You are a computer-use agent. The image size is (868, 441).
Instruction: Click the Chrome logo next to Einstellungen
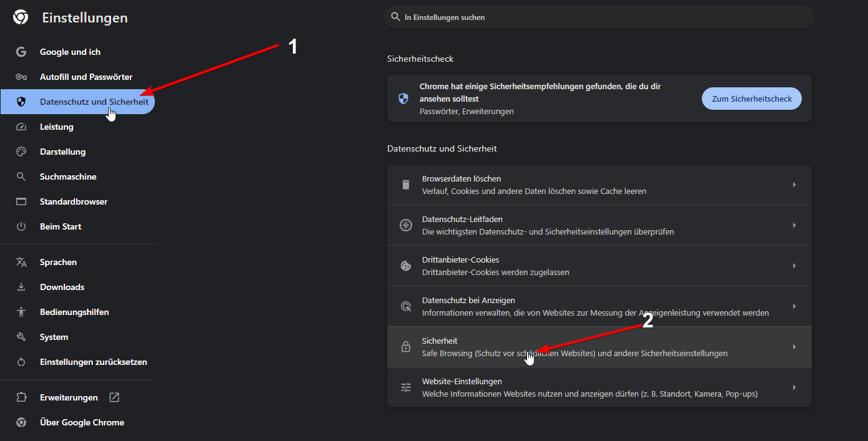click(x=20, y=17)
